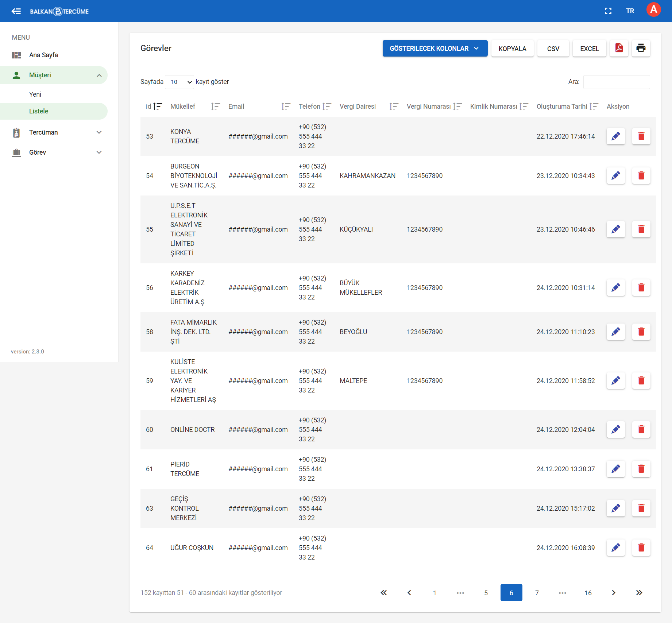Open the user avatar menu
Screen dimensions: 672x623
click(x=653, y=10)
